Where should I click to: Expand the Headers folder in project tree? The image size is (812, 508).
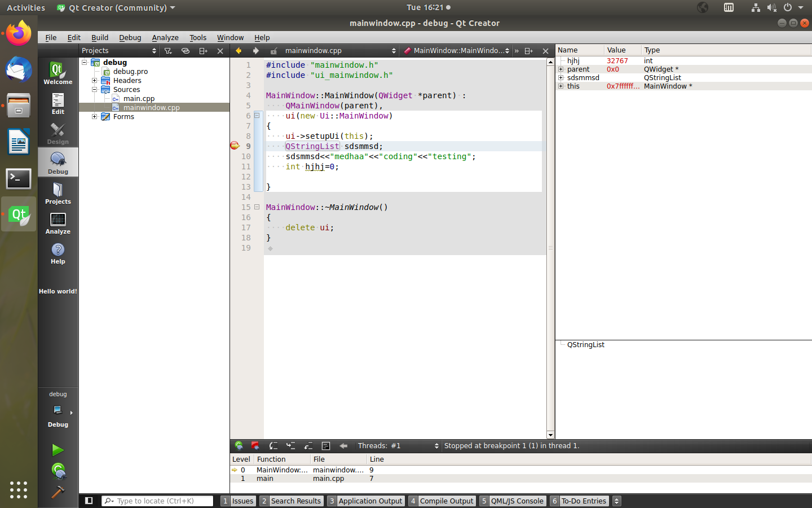tap(95, 81)
